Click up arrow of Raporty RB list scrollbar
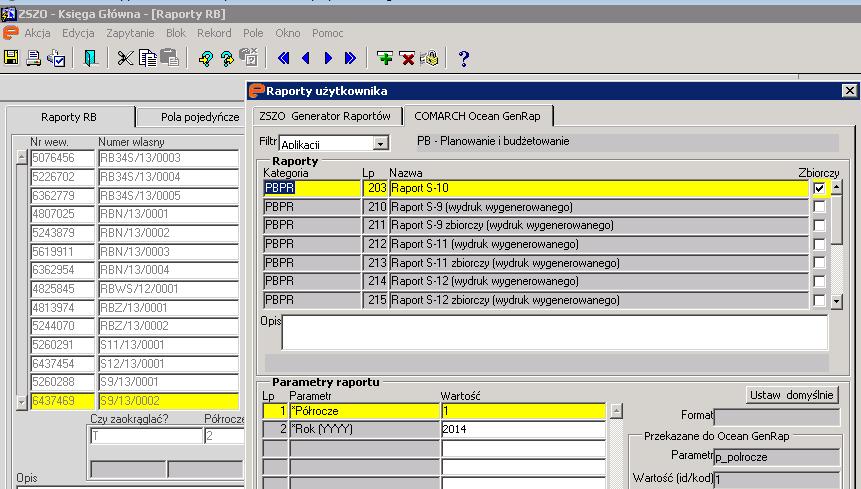Viewport: 861px width, 489px height. coord(21,158)
